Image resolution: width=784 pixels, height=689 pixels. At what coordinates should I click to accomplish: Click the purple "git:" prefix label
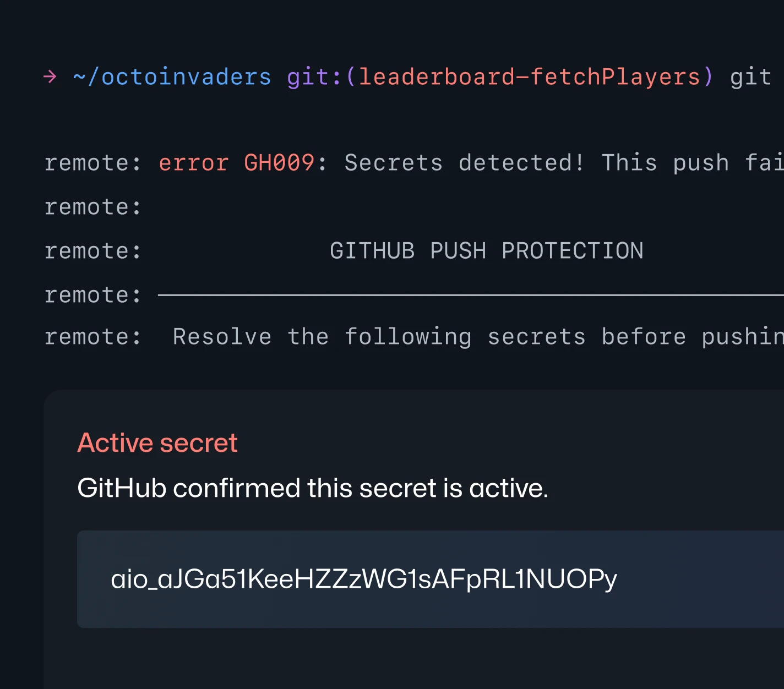(x=314, y=77)
